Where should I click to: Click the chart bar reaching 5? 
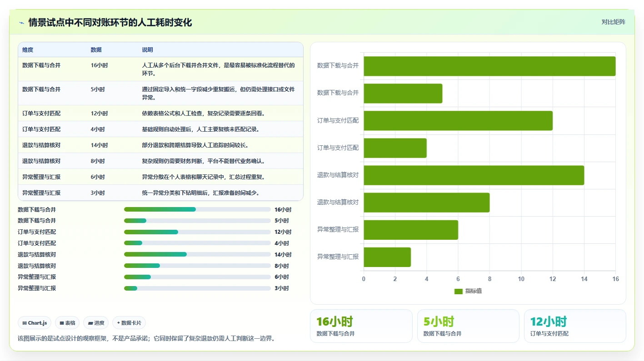[403, 94]
